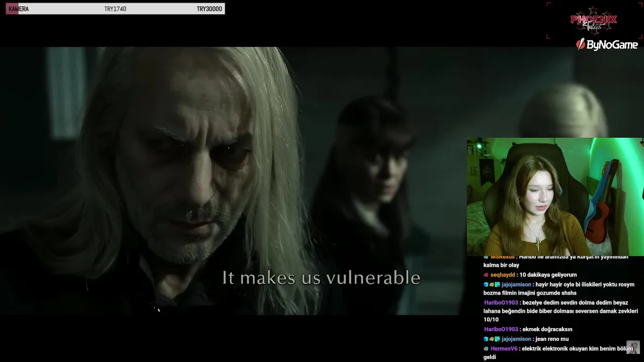Screen dimensions: 644x362
Task: Click the subtitle "It makes us vulnerable"
Action: pos(321,278)
